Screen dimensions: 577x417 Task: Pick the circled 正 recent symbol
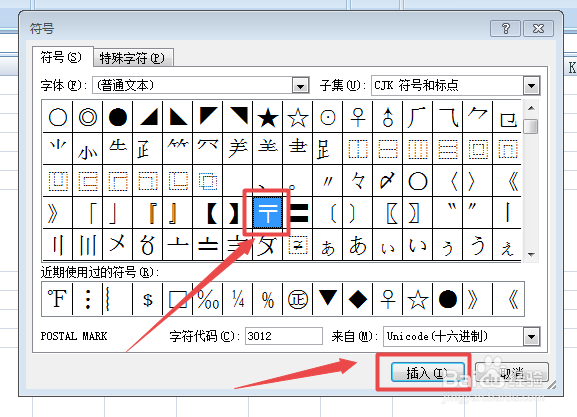298,299
